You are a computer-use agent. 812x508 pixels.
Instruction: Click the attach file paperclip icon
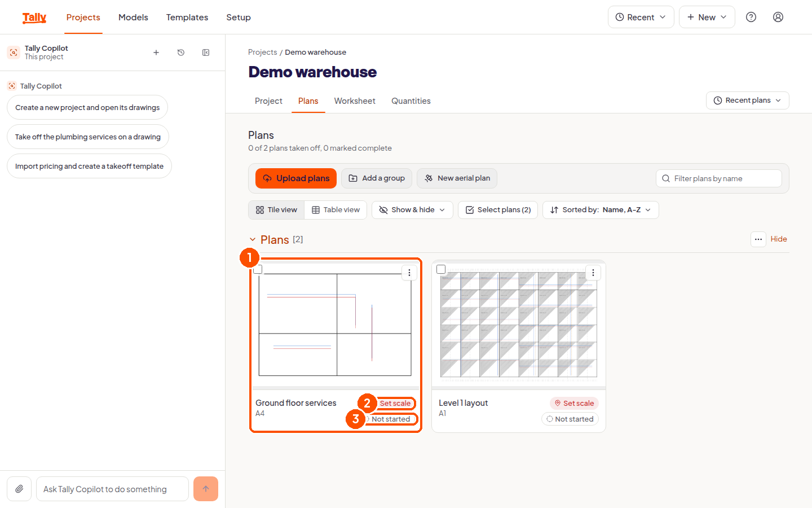19,489
